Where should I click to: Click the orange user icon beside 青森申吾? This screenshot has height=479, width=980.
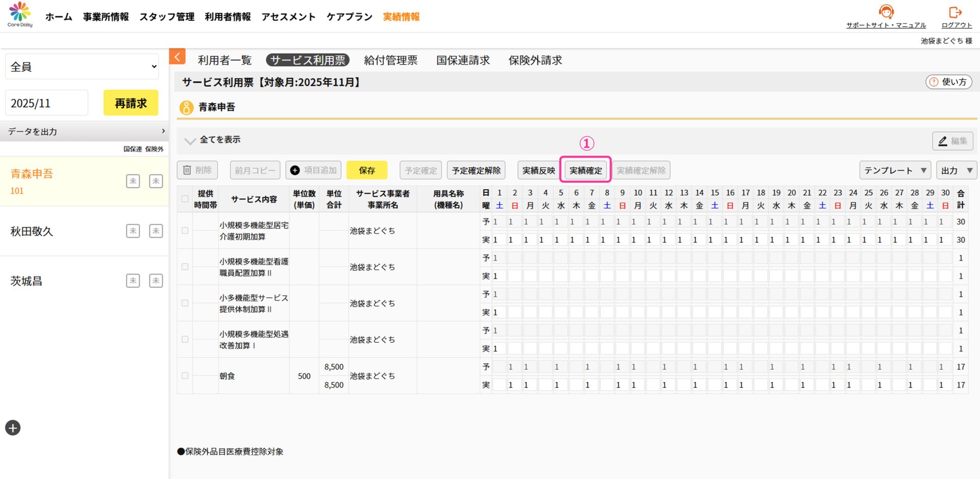coord(186,107)
